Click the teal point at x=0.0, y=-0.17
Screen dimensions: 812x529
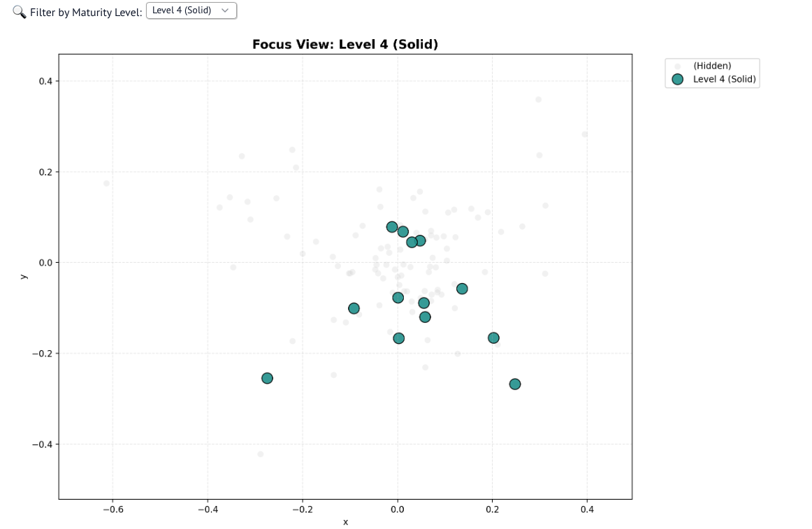[398, 338]
